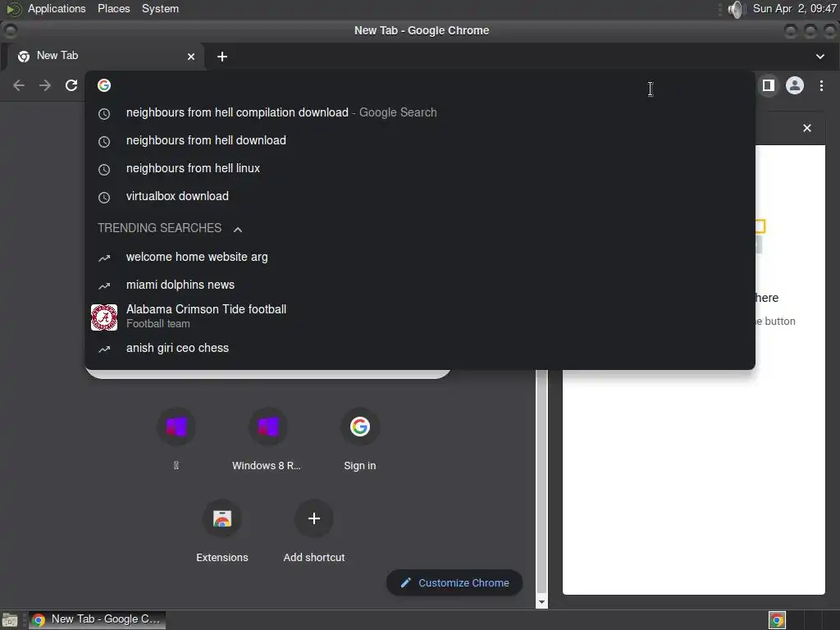Click the Add shortcut plus button
The image size is (840, 630).
coord(314,518)
